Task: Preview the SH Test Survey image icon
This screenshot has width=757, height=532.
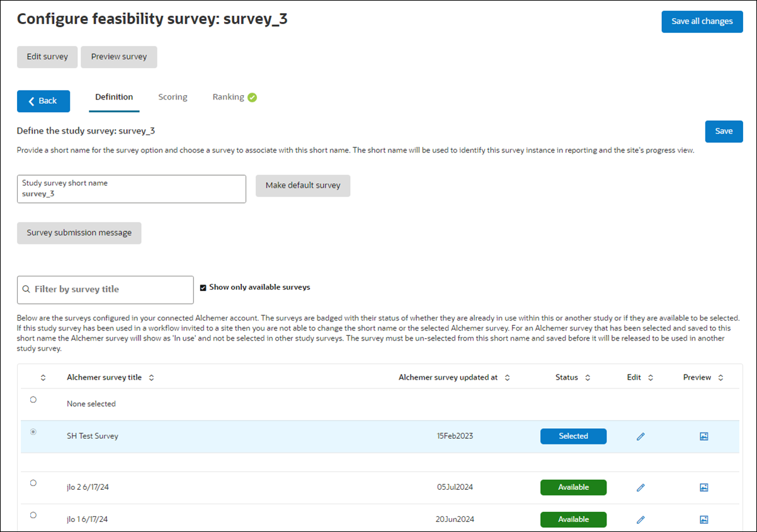Action: click(704, 436)
